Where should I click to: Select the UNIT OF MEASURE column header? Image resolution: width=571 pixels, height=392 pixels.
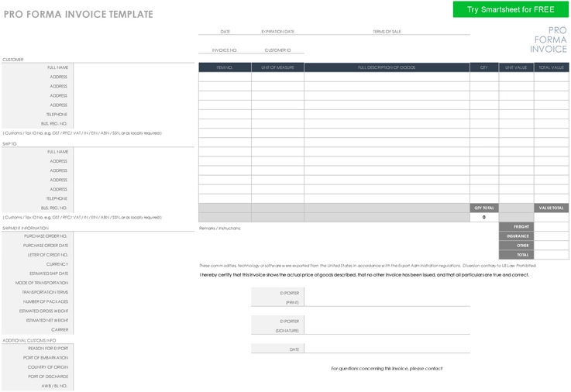tap(277, 67)
